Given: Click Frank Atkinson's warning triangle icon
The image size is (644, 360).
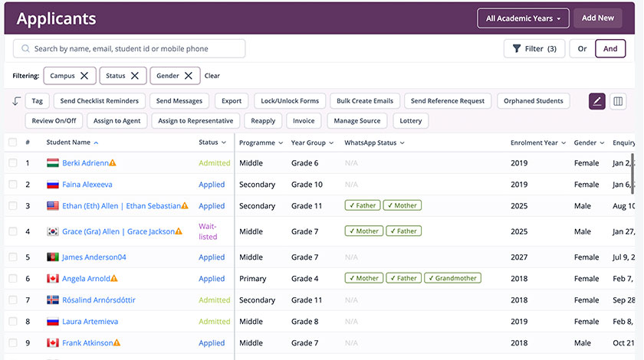Looking at the screenshot, I should pos(117,342).
